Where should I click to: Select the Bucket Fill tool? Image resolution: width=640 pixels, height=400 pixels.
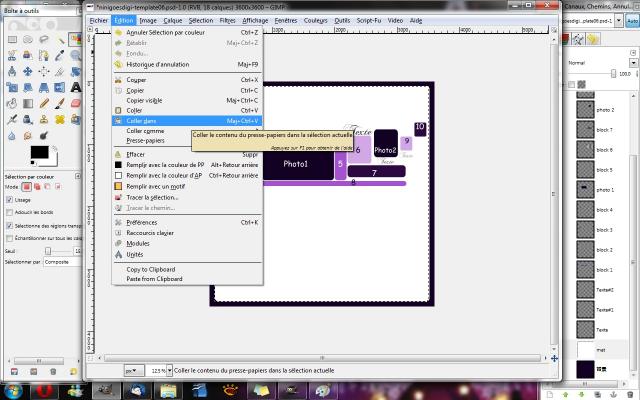pyautogui.click(x=12, y=103)
